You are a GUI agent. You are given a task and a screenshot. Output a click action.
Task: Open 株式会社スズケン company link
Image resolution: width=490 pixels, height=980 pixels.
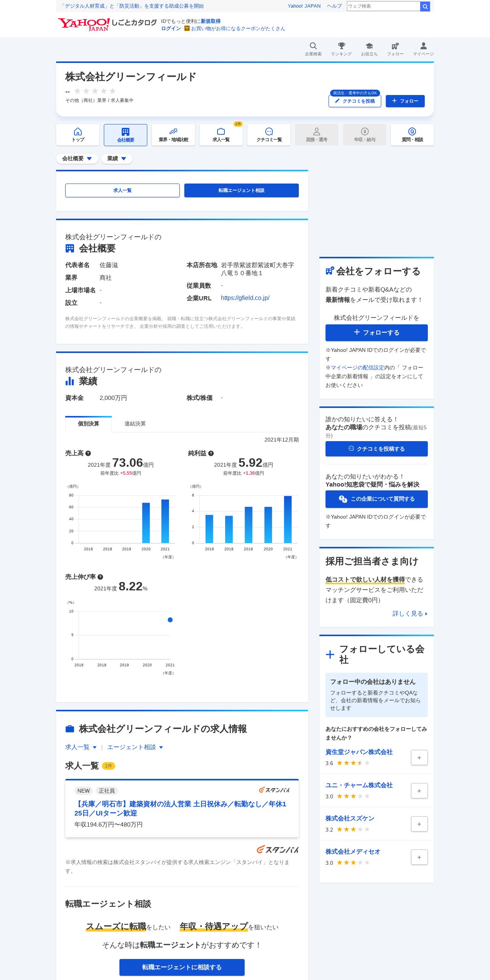tap(350, 819)
